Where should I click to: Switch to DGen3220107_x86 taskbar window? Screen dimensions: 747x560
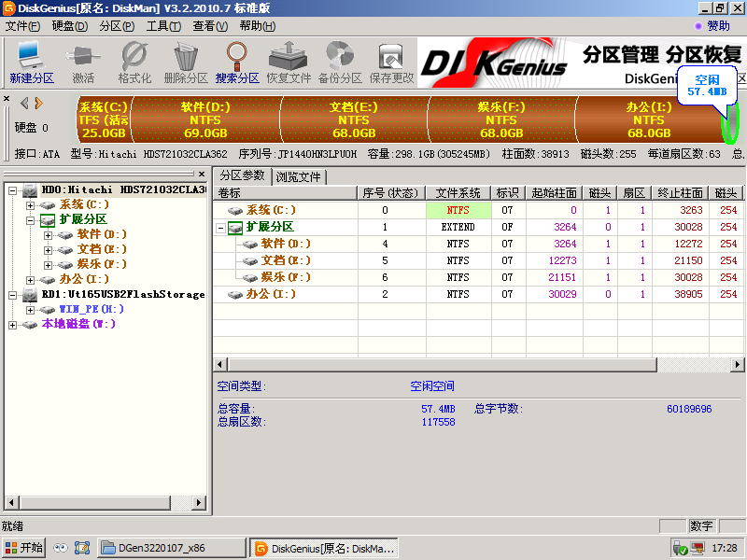(x=172, y=548)
